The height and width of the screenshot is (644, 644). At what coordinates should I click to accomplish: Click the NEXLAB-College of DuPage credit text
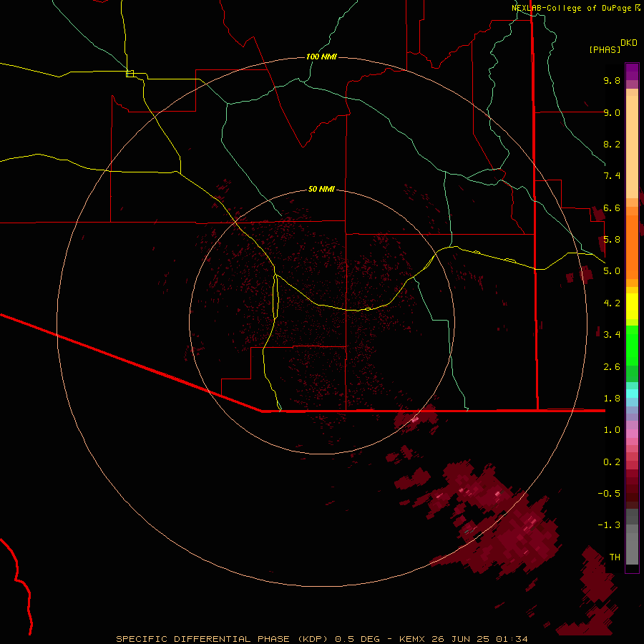pos(571,8)
